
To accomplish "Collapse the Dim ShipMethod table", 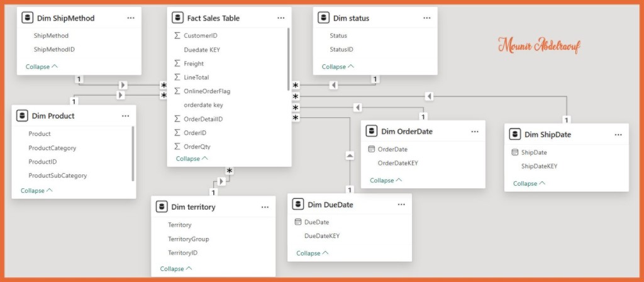I will tap(42, 66).
